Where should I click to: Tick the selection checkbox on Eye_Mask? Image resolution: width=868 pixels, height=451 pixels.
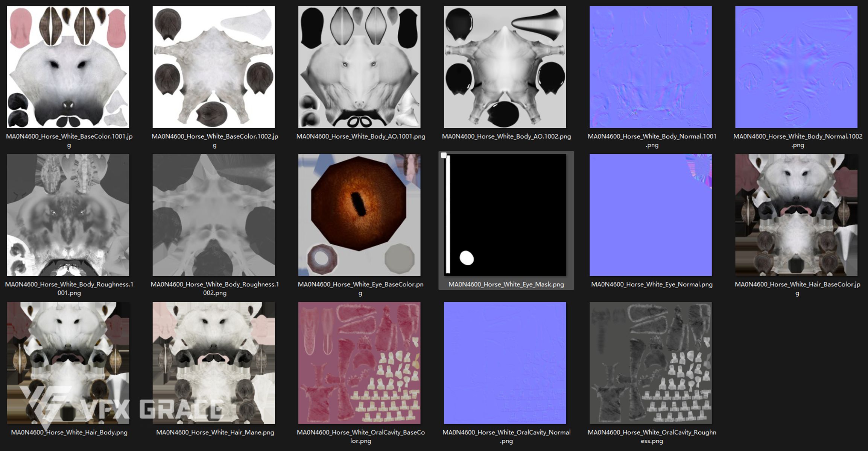(x=444, y=155)
